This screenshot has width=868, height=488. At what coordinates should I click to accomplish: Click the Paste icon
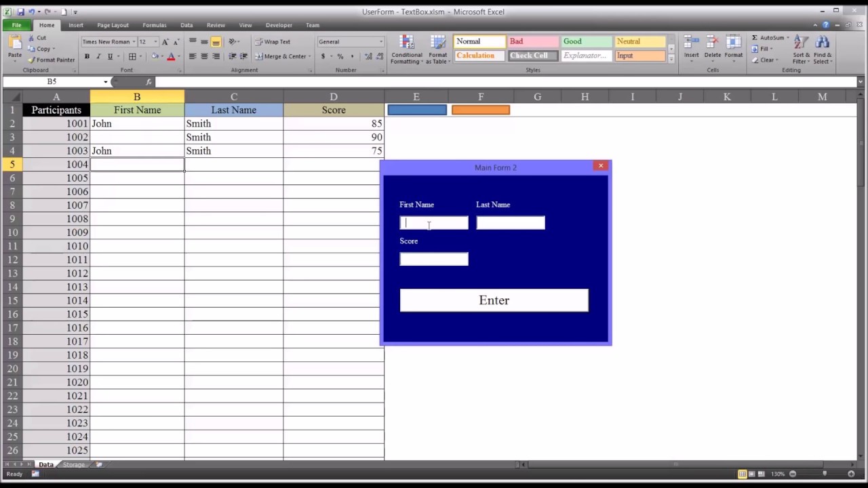point(14,43)
